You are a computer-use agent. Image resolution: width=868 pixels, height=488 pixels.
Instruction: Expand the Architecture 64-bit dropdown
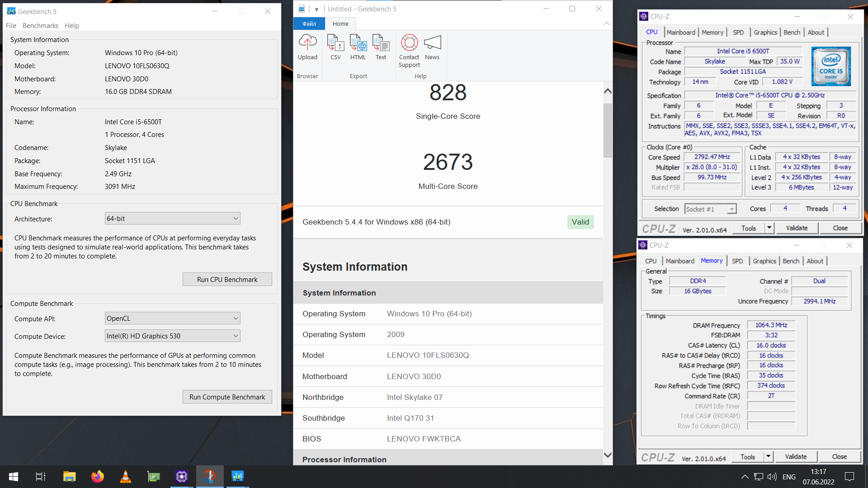click(172, 219)
